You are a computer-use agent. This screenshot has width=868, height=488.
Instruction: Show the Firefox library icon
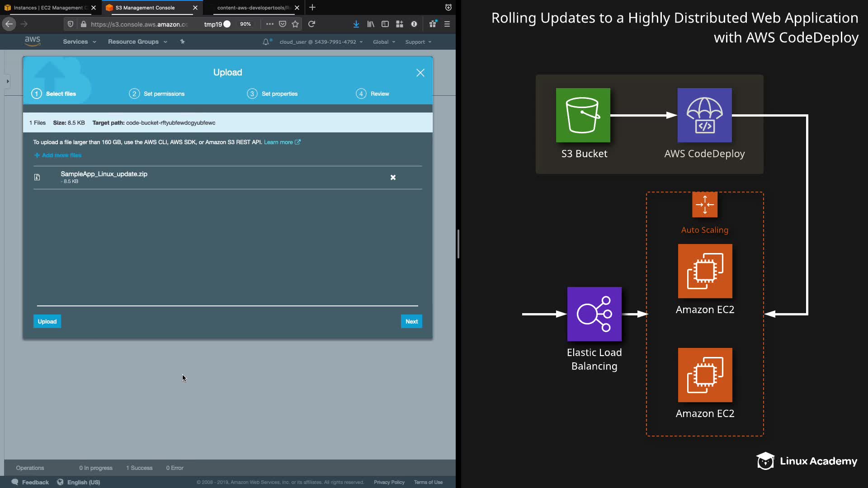tap(371, 24)
